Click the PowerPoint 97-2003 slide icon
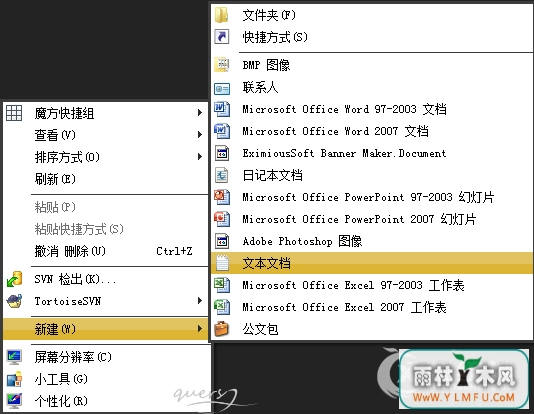Screen dimensions: 534x414 [222, 197]
